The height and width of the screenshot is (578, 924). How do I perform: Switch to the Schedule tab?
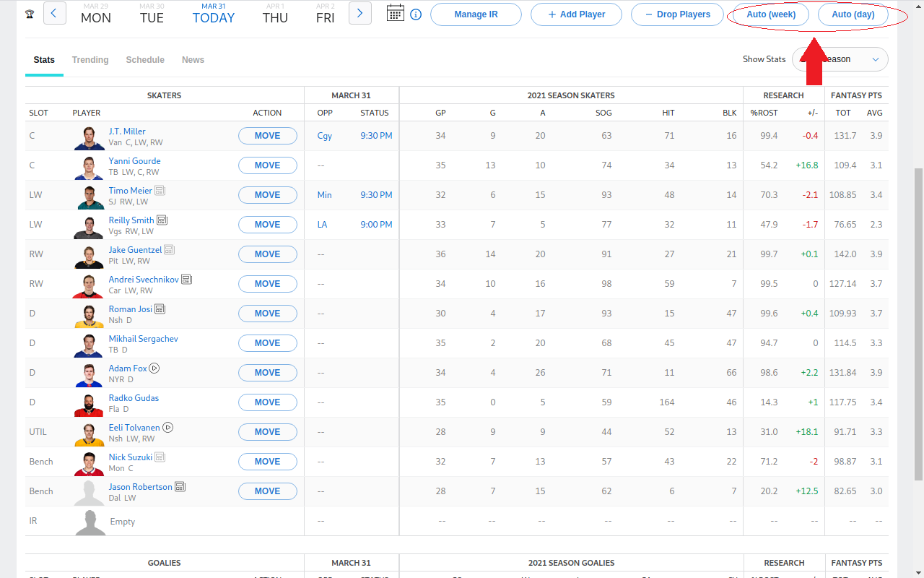point(145,60)
